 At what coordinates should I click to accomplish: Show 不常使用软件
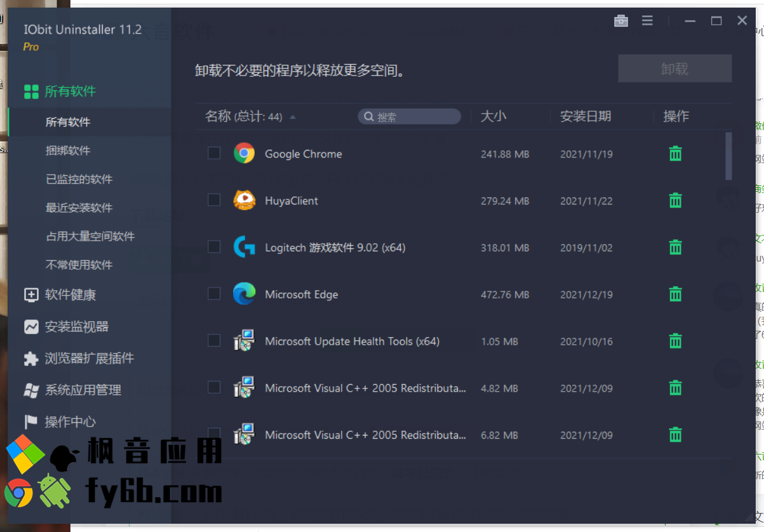pos(79,265)
